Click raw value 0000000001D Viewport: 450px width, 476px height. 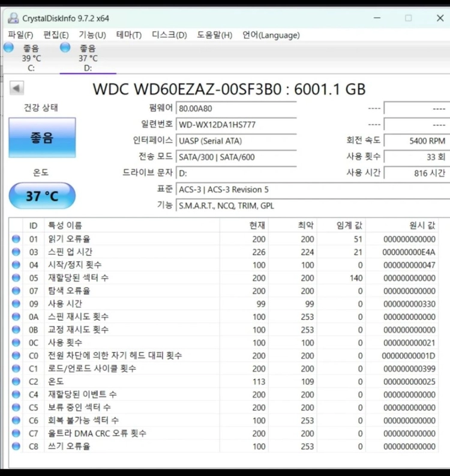pyautogui.click(x=409, y=356)
